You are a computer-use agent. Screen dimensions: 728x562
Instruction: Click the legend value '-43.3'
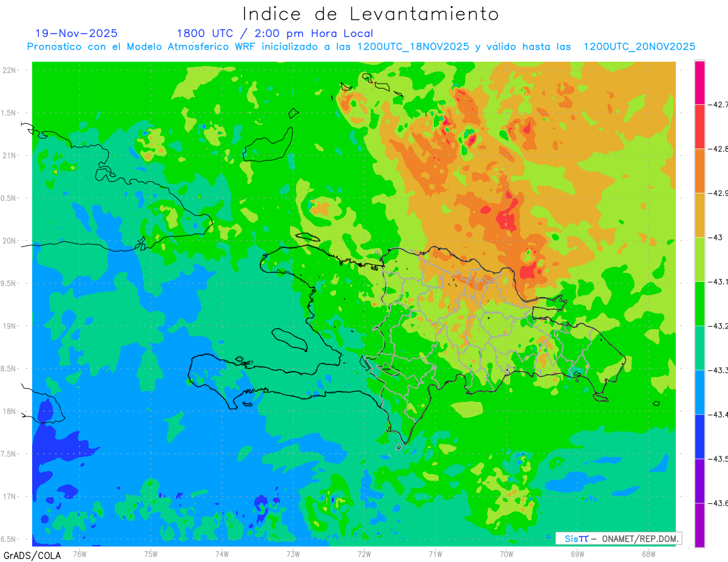pos(718,370)
